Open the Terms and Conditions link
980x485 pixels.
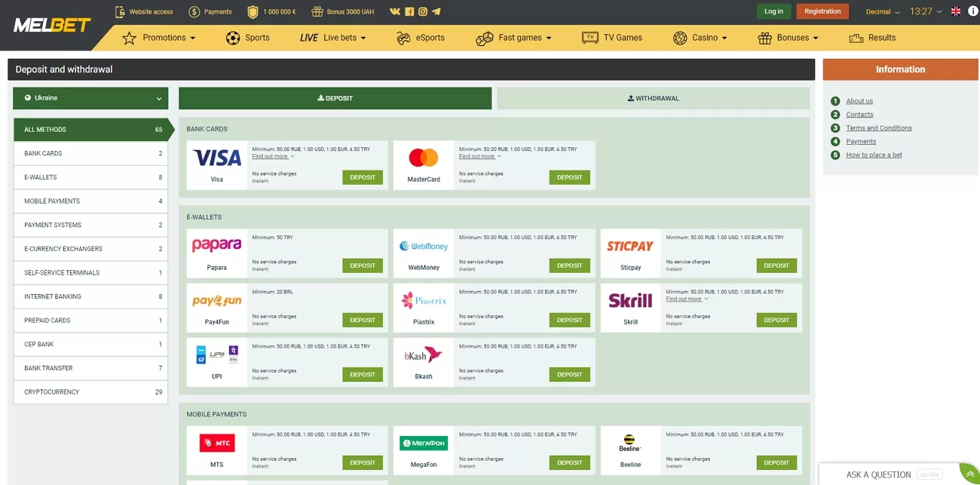click(879, 128)
